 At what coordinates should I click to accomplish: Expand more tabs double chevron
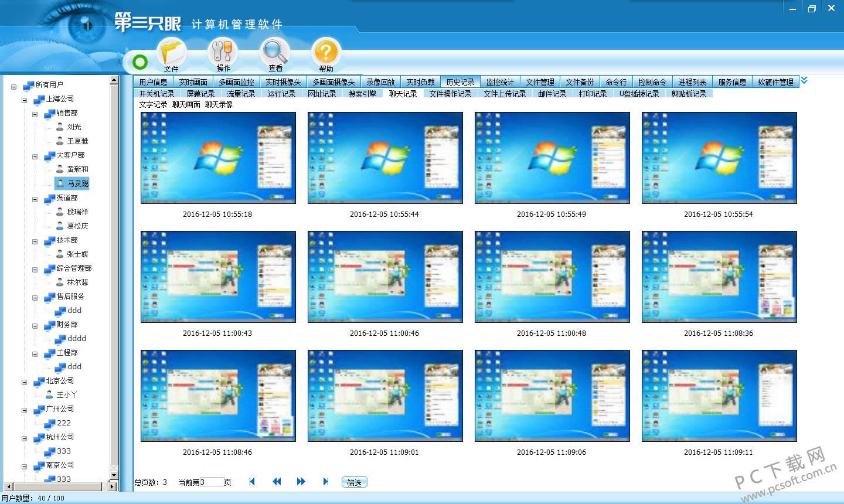click(x=804, y=81)
